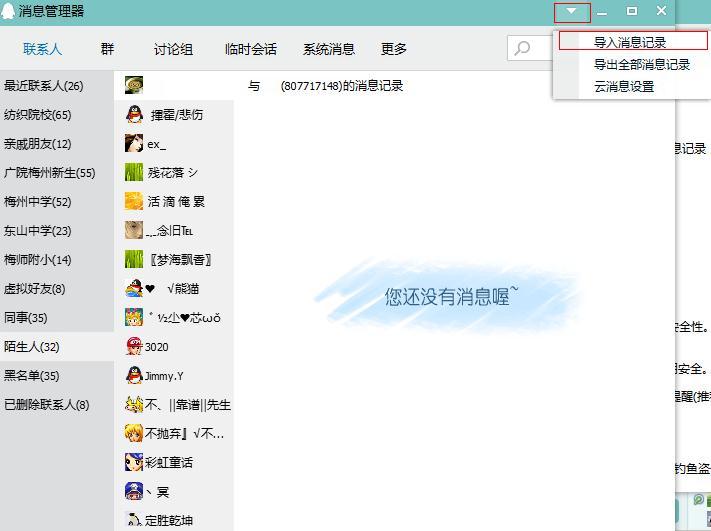Click the QQ penguin icon in title bar
Screen dimensions: 711x531
click(8, 10)
